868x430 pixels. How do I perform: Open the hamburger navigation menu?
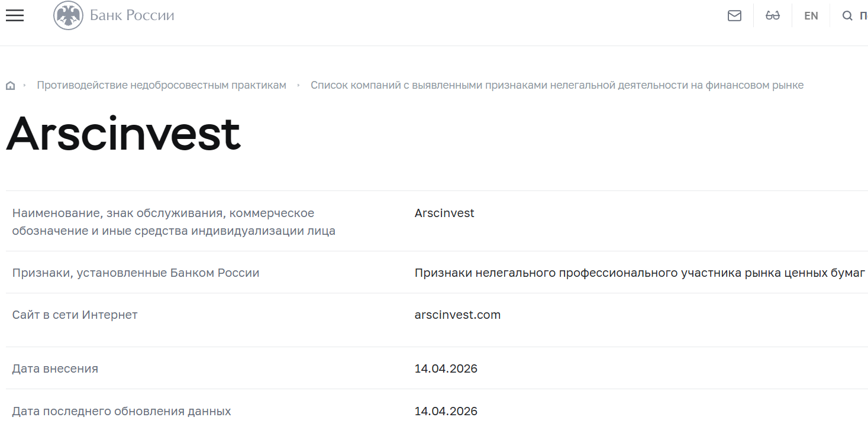[14, 15]
